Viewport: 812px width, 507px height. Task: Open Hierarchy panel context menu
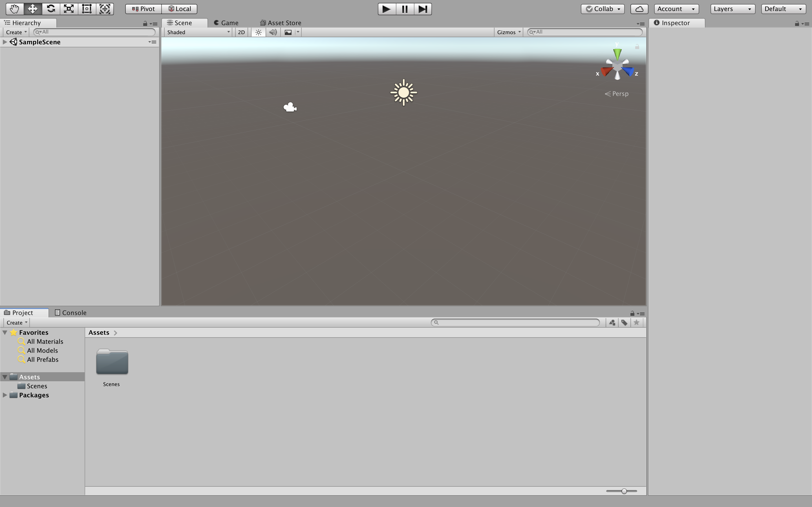[x=154, y=24]
